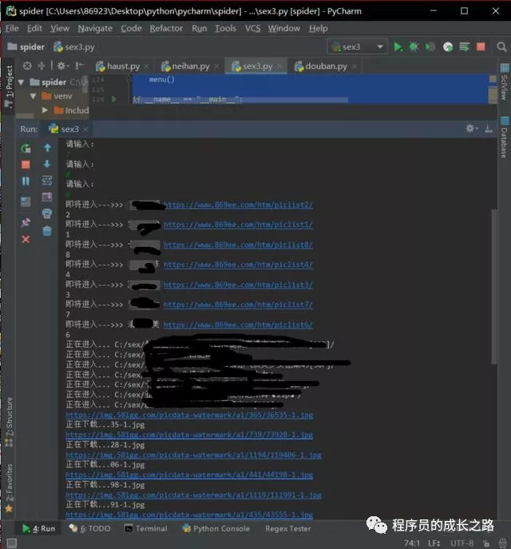
Task: Pause output in the Run panel
Action: point(26,181)
